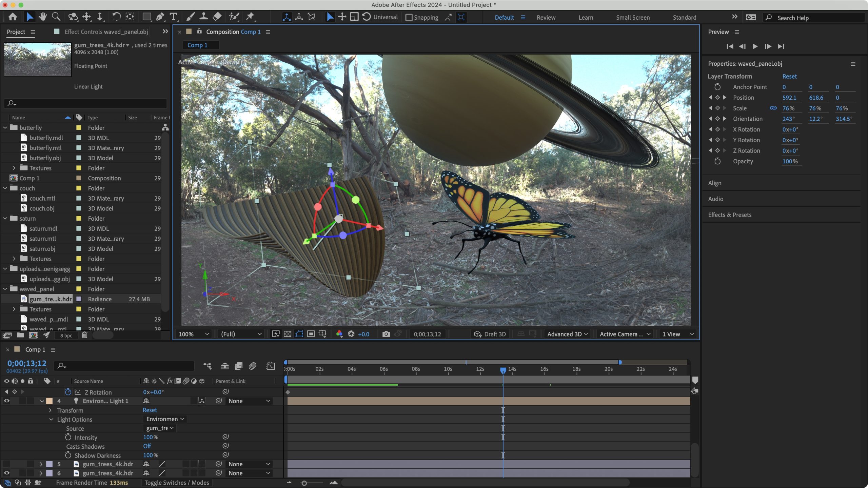Toggle transparency grid in viewer
The image size is (868, 488).
coord(287,334)
